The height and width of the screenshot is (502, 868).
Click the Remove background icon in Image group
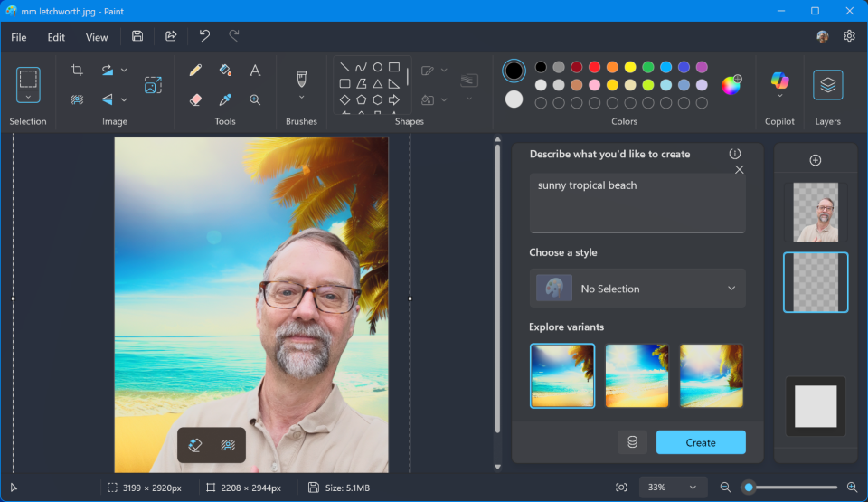coord(77,99)
